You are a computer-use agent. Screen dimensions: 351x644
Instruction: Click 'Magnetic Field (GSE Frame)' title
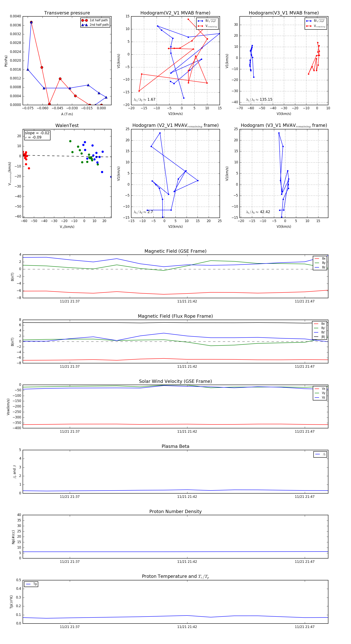click(x=175, y=251)
